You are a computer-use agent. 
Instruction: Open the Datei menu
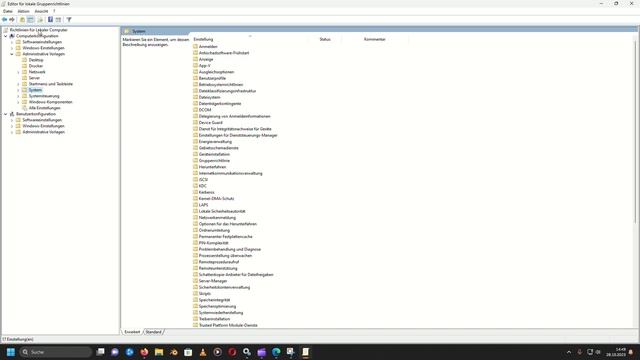8,11
